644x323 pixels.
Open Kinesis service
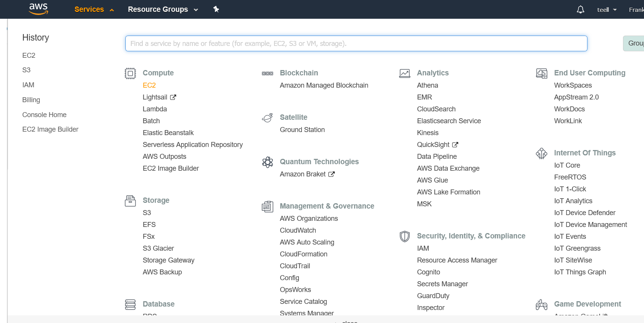coord(428,133)
